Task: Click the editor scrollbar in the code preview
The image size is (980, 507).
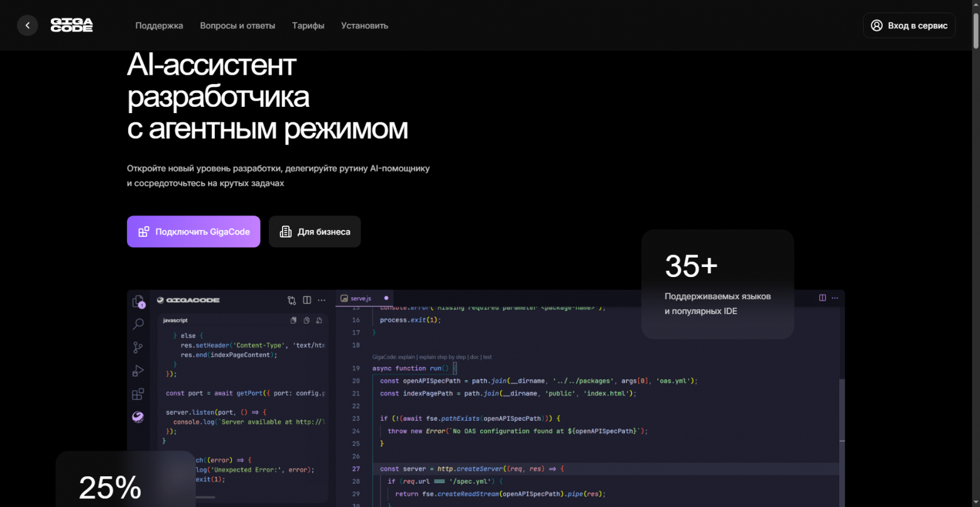Action: pos(842,408)
